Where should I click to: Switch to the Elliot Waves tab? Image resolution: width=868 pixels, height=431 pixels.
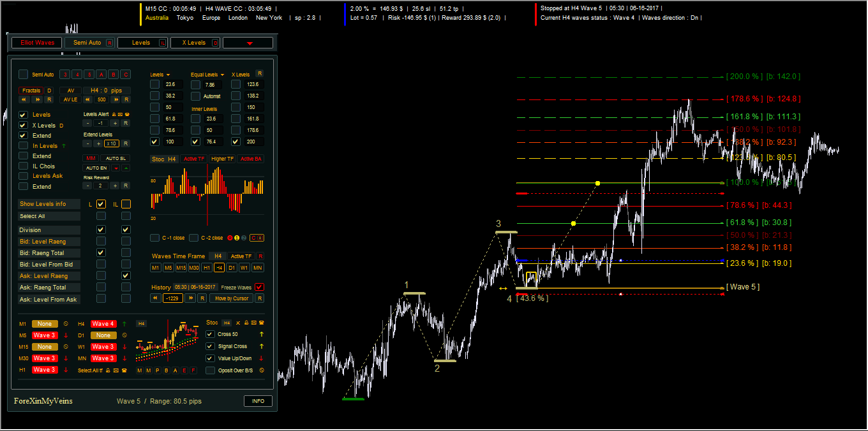37,43
